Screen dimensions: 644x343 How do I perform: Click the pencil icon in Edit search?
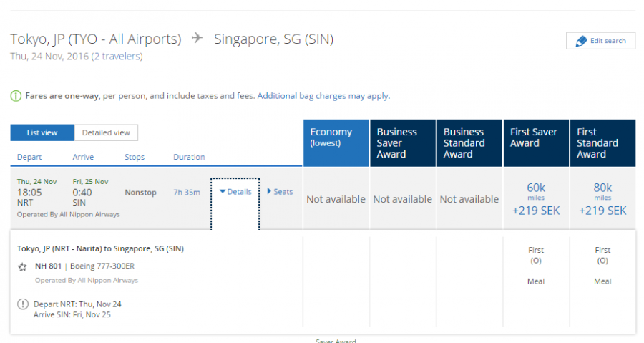pos(581,41)
